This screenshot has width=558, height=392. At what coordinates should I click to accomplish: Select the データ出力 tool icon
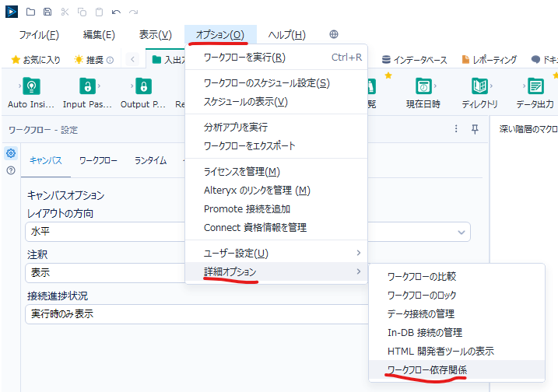tap(535, 86)
